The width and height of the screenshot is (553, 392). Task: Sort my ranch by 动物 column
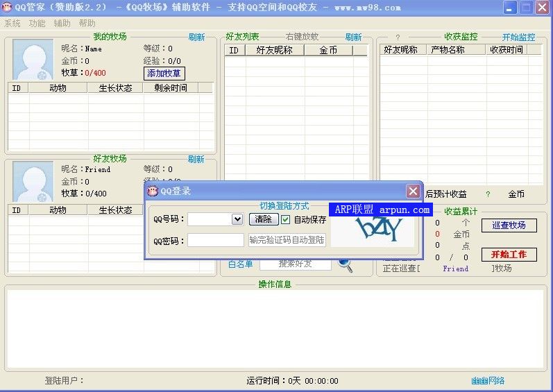(x=58, y=88)
